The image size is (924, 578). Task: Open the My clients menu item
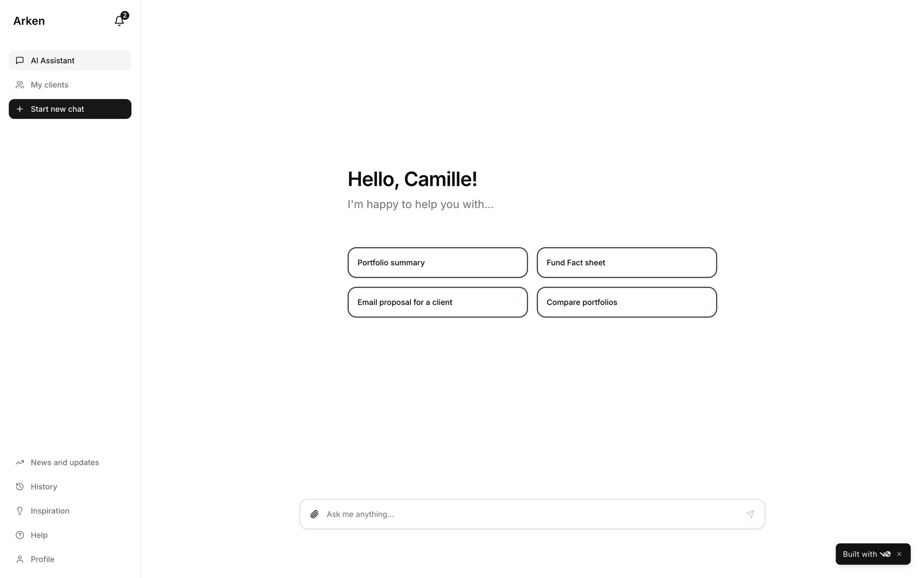(x=50, y=85)
